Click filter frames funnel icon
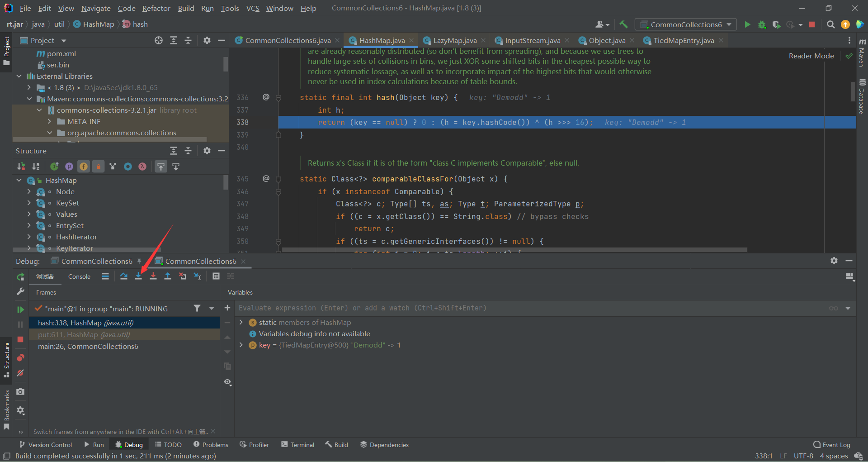 (x=197, y=308)
